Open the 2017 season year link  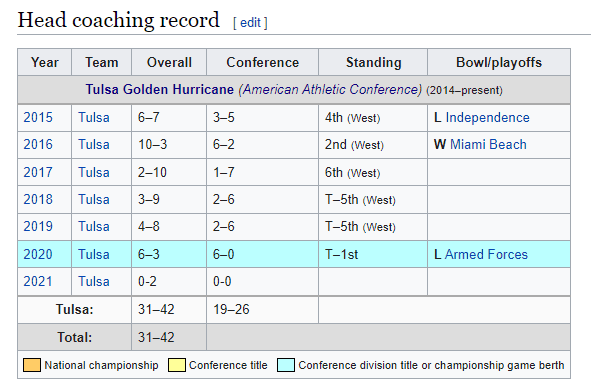tap(38, 172)
